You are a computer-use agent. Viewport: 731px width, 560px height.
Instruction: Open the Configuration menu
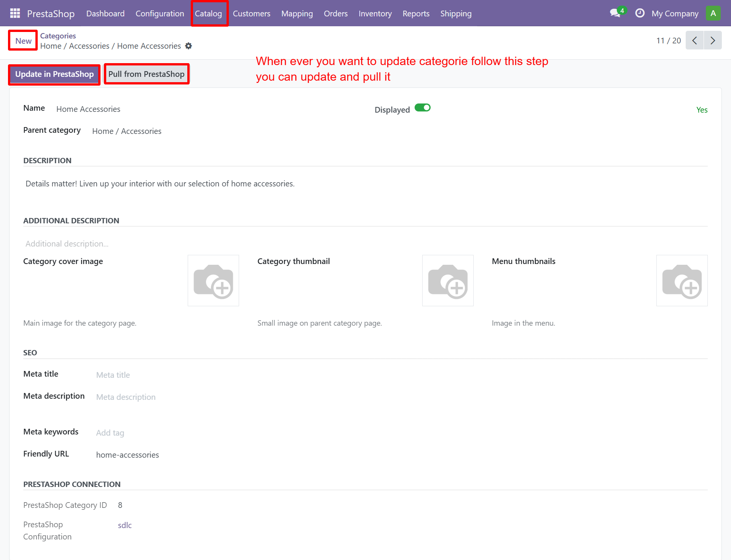point(160,14)
